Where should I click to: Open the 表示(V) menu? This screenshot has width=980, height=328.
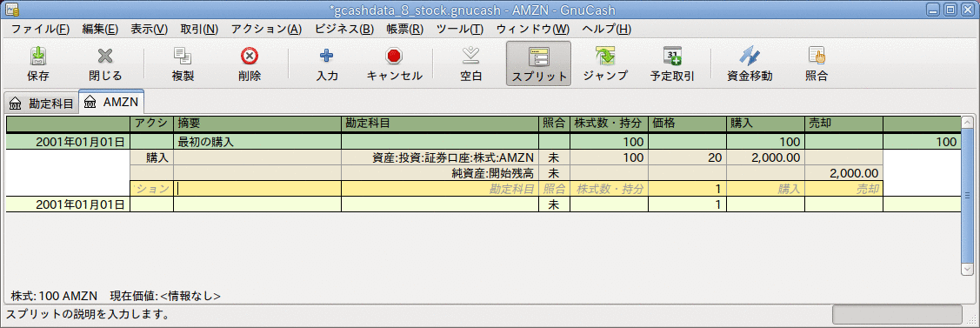pyautogui.click(x=150, y=29)
